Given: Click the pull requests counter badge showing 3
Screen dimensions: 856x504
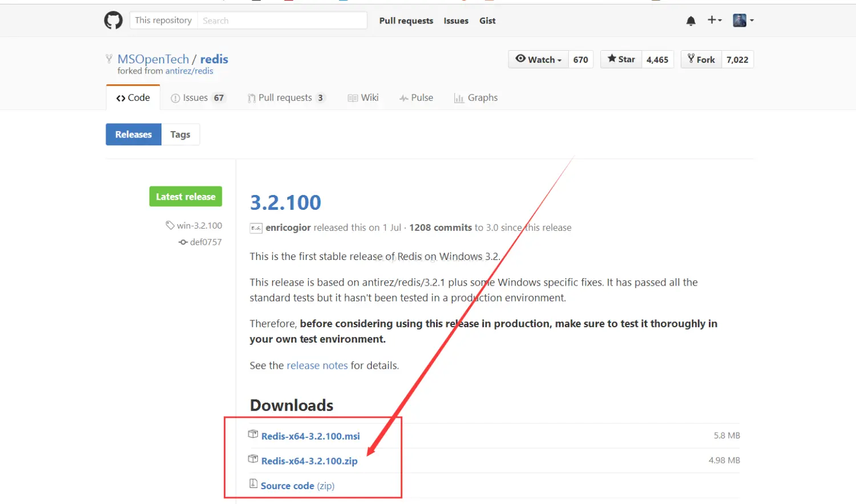Looking at the screenshot, I should [320, 98].
